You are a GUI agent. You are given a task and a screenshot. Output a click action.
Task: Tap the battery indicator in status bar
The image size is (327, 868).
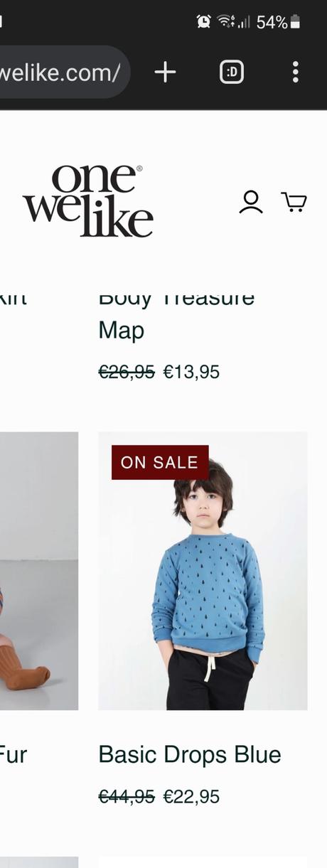tap(295, 22)
